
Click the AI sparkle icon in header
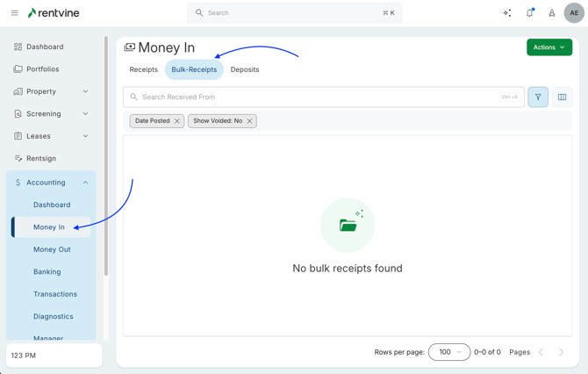tap(507, 13)
